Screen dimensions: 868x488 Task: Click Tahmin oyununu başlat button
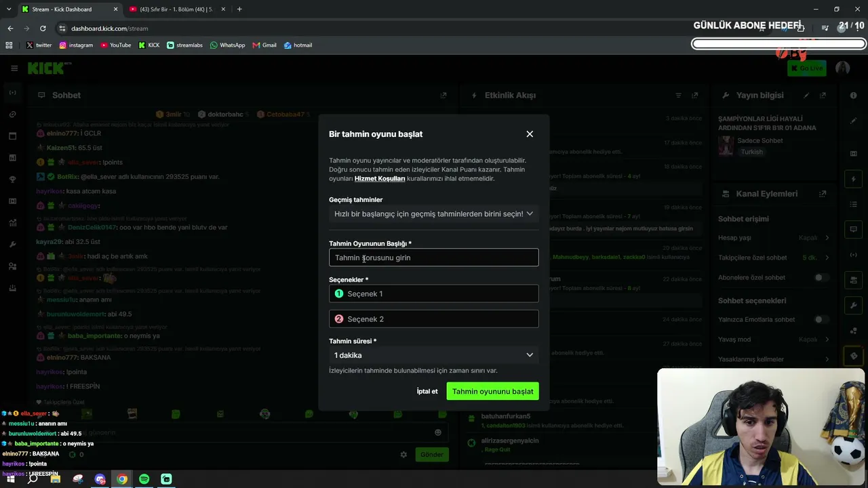click(x=493, y=391)
